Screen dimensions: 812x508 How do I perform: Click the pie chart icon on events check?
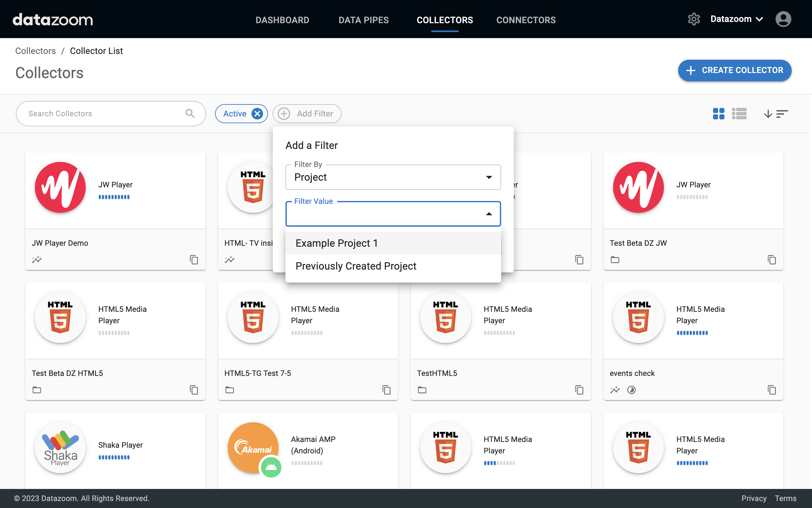pyautogui.click(x=632, y=390)
